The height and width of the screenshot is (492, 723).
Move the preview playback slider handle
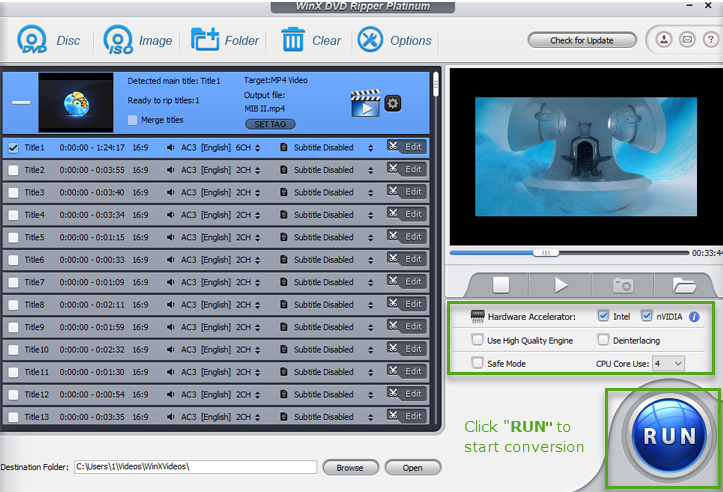click(546, 253)
